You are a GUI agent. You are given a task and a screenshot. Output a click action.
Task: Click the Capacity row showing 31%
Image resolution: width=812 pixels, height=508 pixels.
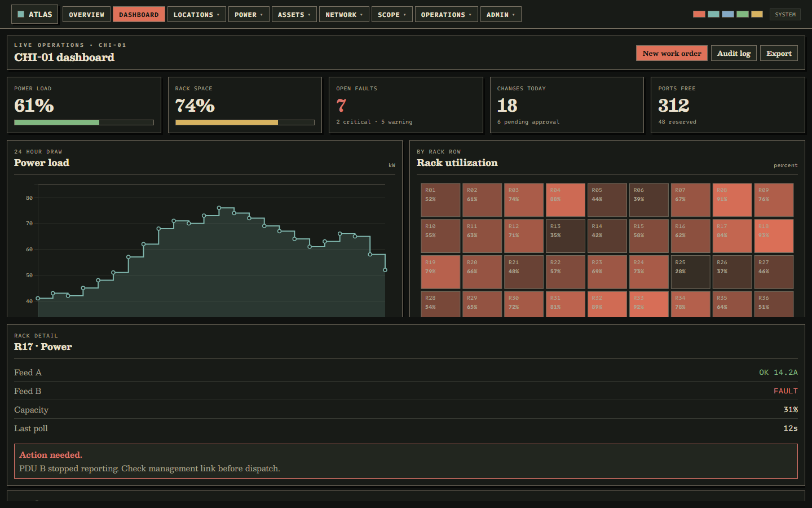coord(406,410)
